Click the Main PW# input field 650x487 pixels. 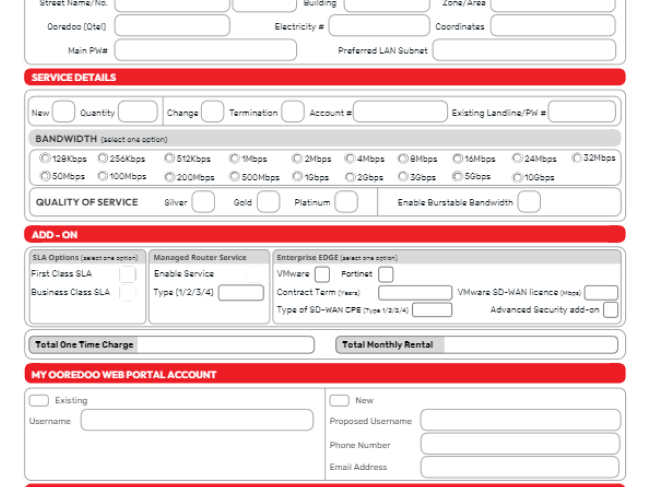coord(206,50)
